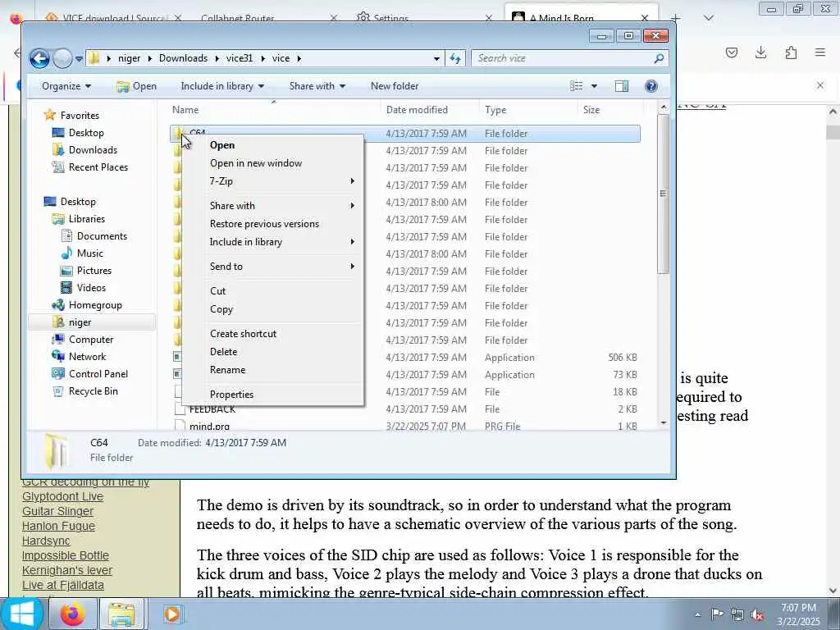Click File Explorer icon in taskbar
The height and width of the screenshot is (630, 840).
click(121, 614)
